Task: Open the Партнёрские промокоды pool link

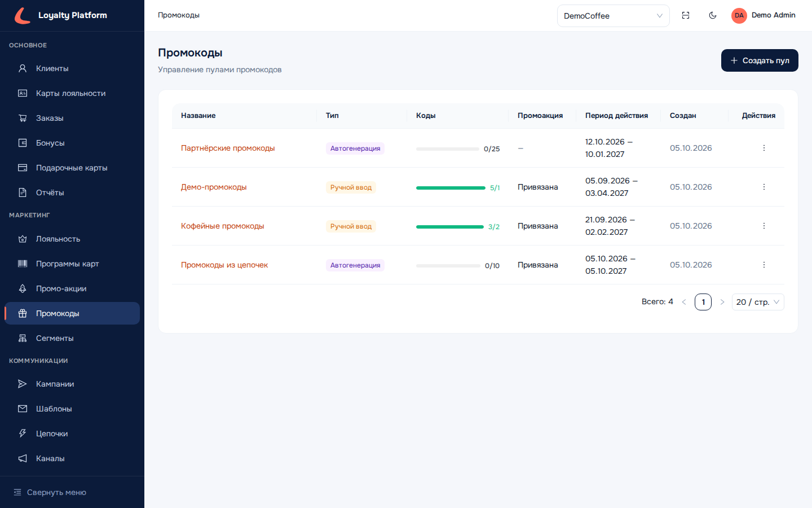Action: pyautogui.click(x=228, y=148)
